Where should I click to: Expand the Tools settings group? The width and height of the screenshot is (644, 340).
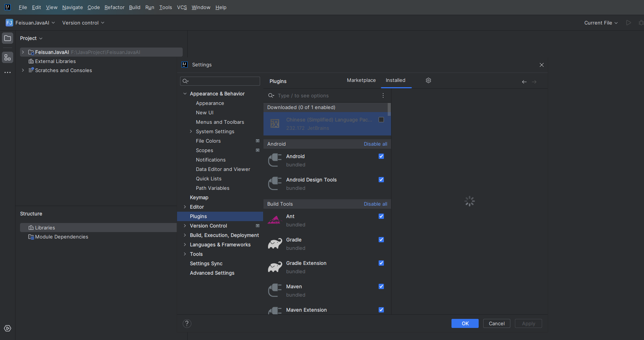pyautogui.click(x=185, y=254)
